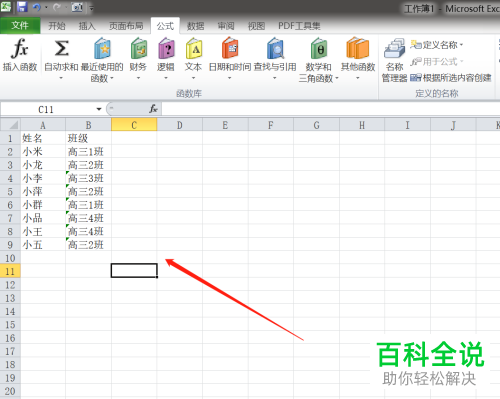Switch to the 审阅 Review tab
Screen dimensions: 500x399
pyautogui.click(x=226, y=26)
